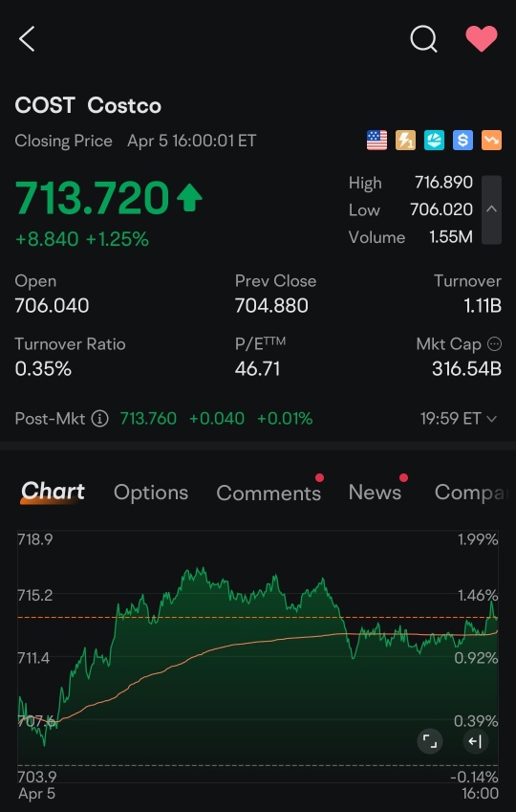This screenshot has height=812, width=516.
Task: Open the Mkt Cap more-options circle icon
Action: (x=495, y=344)
